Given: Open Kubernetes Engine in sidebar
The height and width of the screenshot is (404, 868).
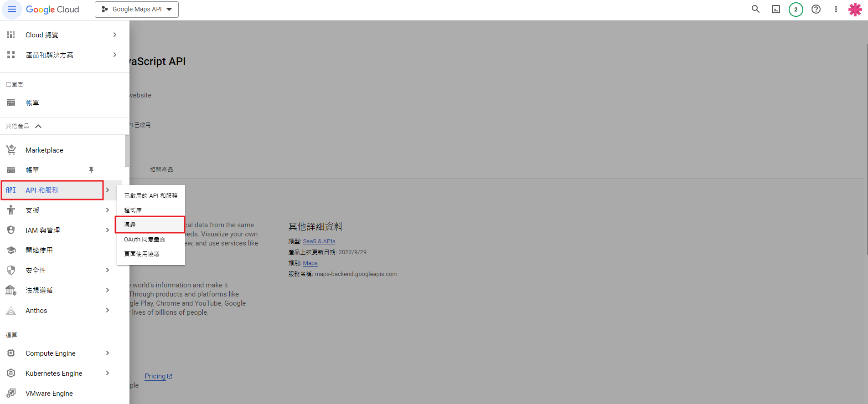Looking at the screenshot, I should coord(54,373).
